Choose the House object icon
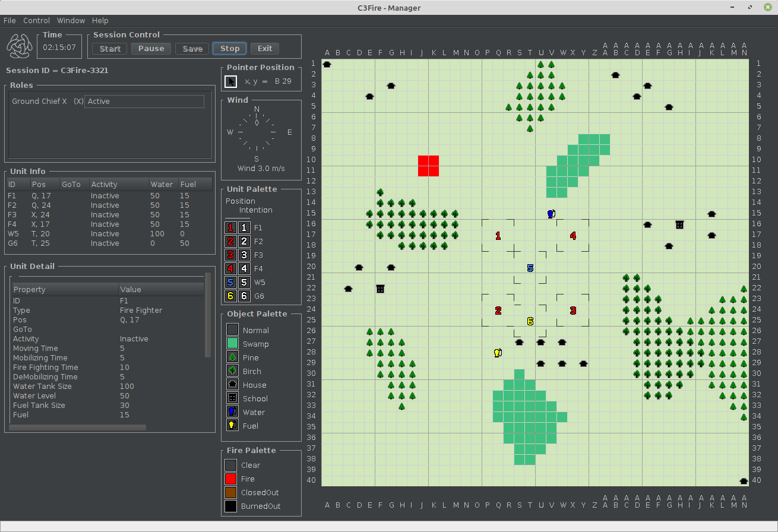Screen dimensions: 778x532 [x=232, y=385]
